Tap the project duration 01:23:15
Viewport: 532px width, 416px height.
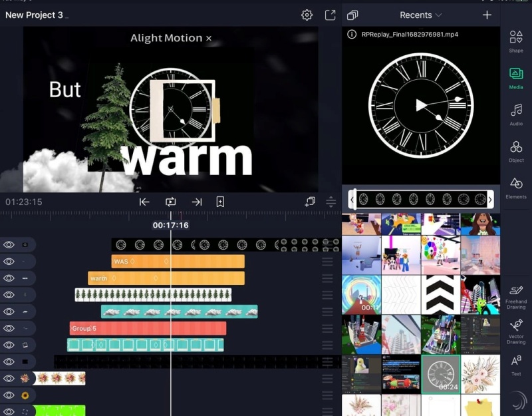pos(24,202)
